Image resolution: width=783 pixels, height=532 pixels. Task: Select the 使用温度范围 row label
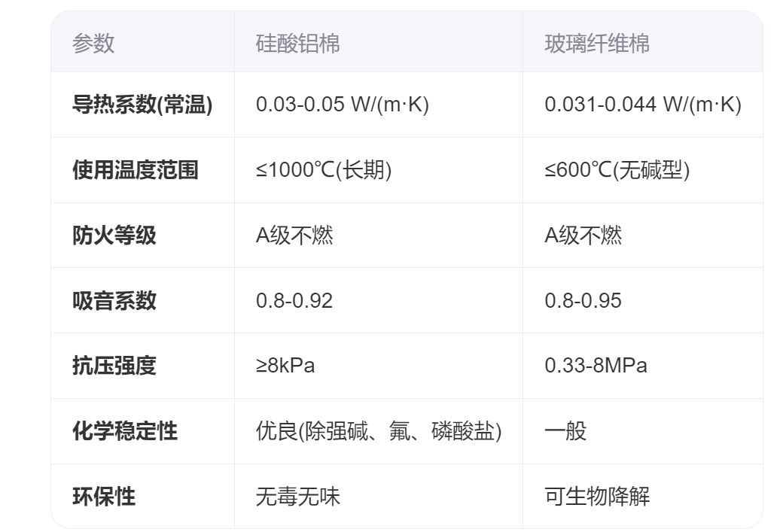pos(136,170)
